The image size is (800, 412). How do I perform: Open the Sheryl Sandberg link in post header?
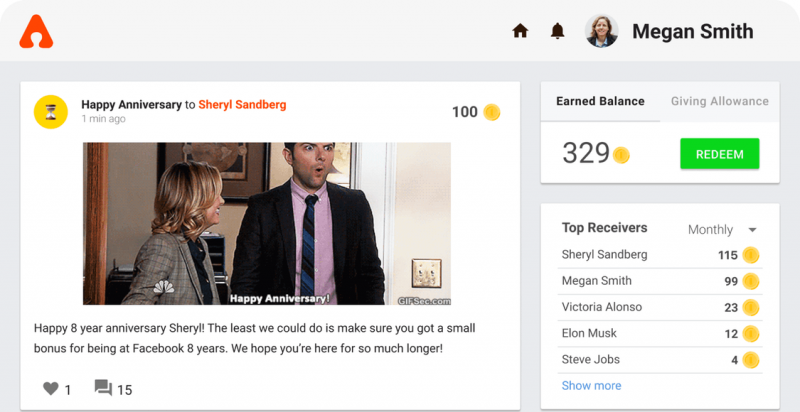click(242, 105)
